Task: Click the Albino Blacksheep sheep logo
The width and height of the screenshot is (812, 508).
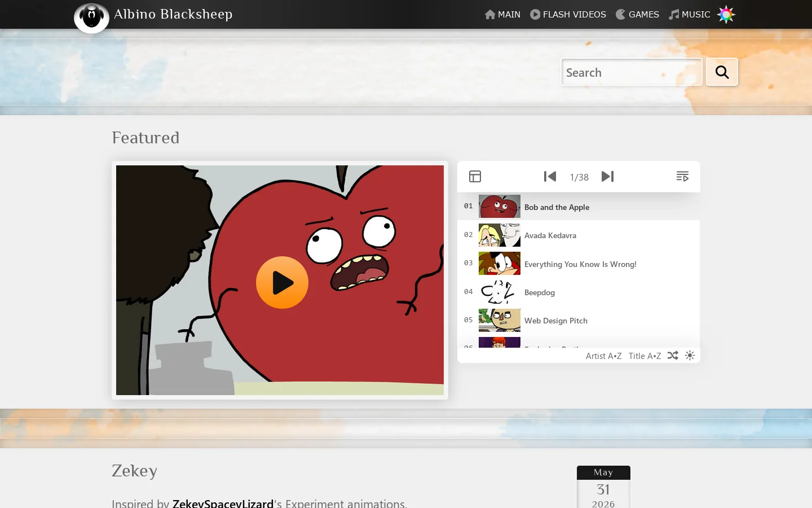Action: 91,17
